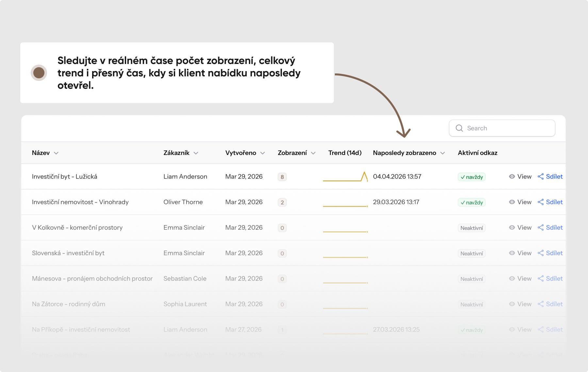Click eye icon for Slovenská - investiční byt
This screenshot has height=372, width=588.
coord(512,253)
